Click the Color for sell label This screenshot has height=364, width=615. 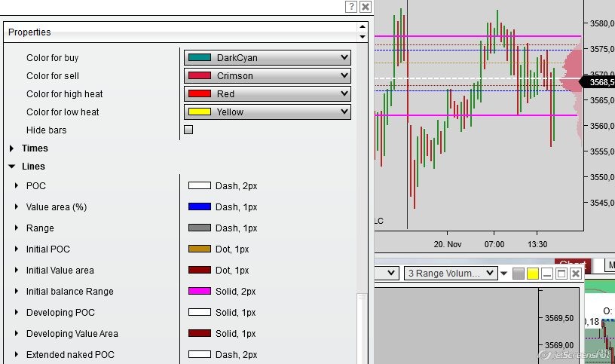point(53,75)
